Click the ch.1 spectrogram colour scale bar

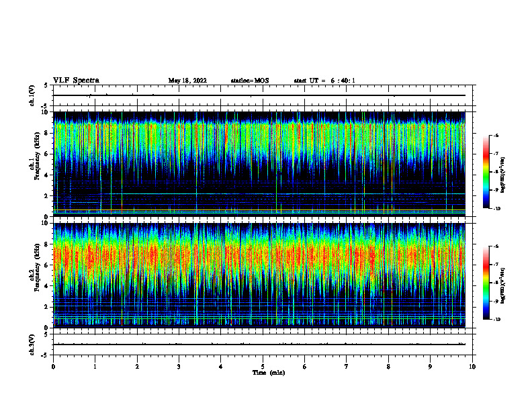(x=486, y=172)
